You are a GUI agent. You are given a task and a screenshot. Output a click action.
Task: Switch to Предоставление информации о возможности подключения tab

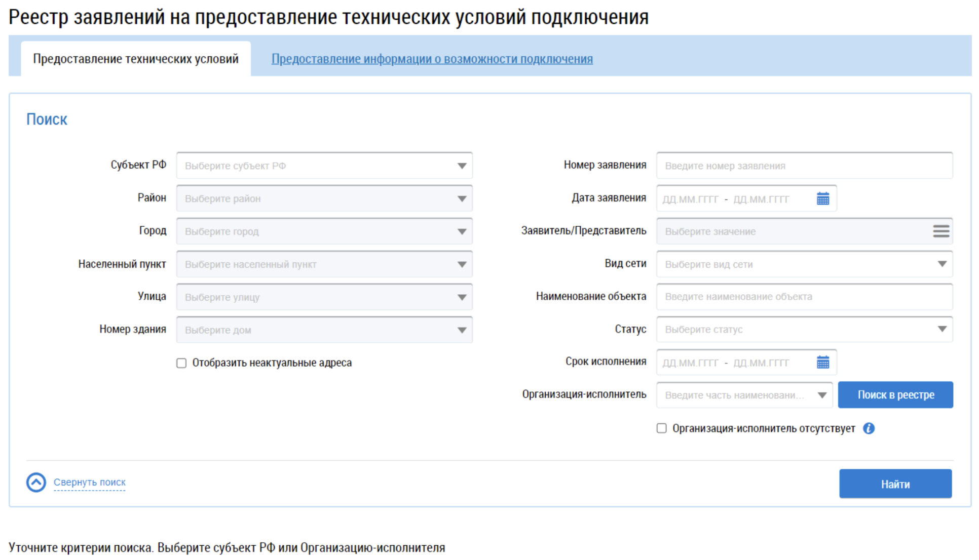click(x=432, y=59)
